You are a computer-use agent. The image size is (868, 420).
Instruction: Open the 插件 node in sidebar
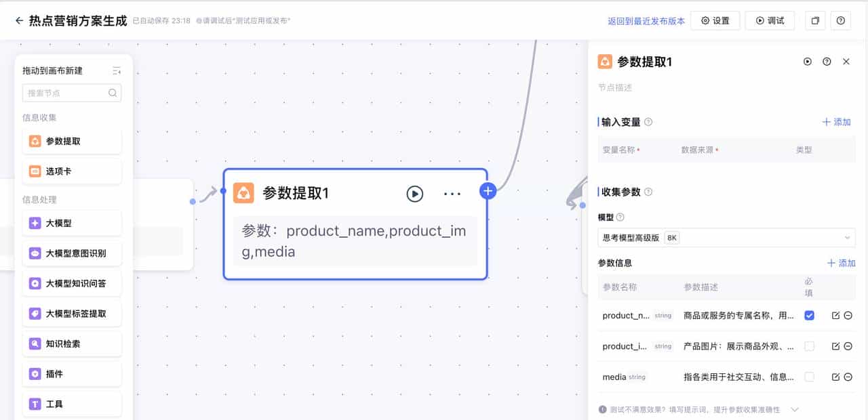pos(71,373)
